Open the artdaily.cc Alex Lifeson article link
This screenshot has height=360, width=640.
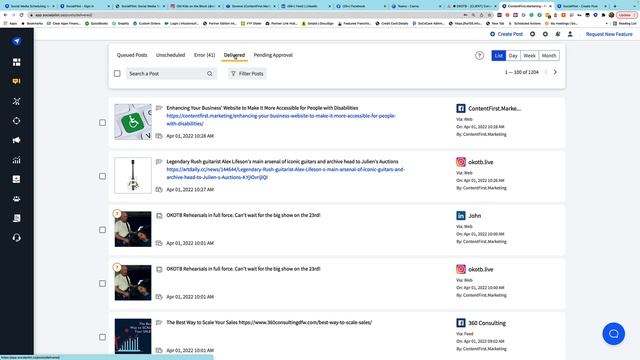tap(285, 173)
